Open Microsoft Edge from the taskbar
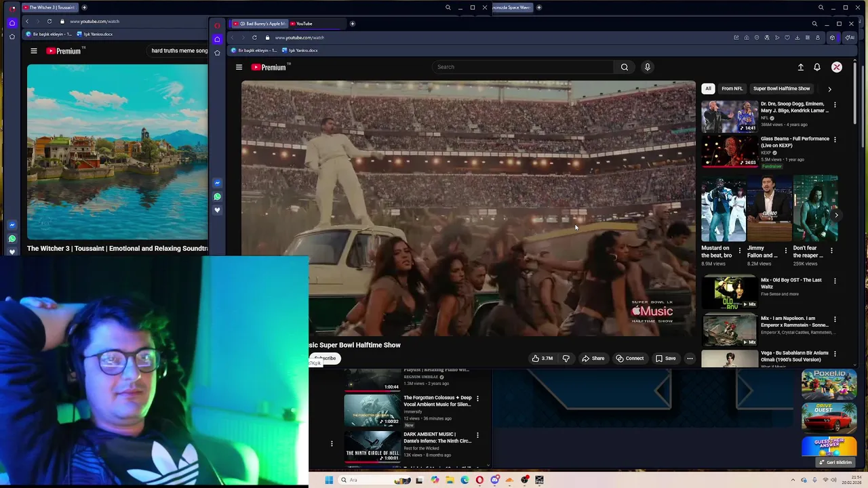The width and height of the screenshot is (868, 488). 465,480
